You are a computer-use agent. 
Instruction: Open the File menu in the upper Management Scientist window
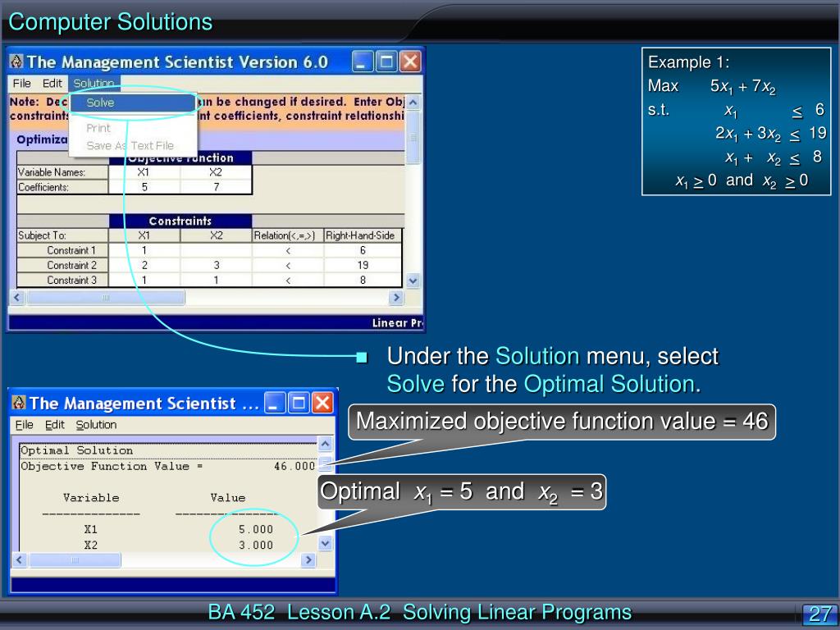(21, 83)
